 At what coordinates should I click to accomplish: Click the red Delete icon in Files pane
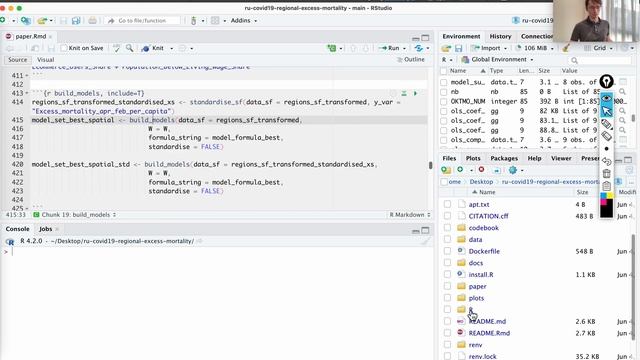[x=482, y=170]
